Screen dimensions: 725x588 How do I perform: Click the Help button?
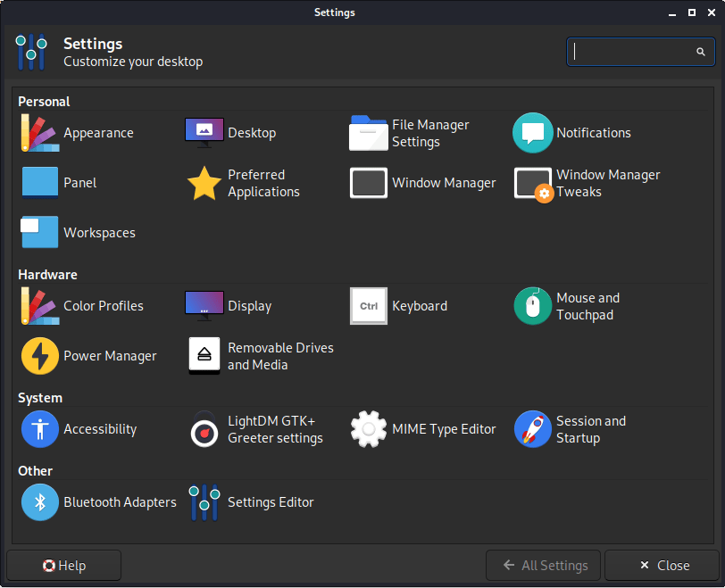(63, 566)
